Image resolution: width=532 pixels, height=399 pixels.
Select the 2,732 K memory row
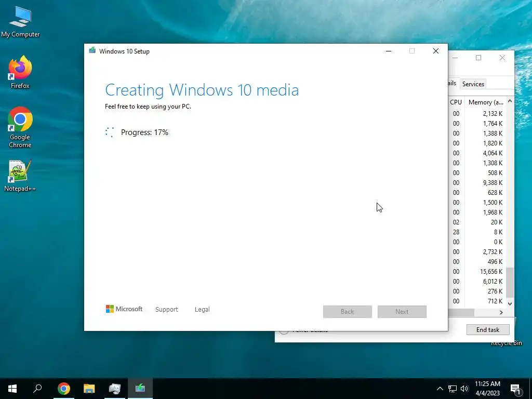pyautogui.click(x=477, y=252)
